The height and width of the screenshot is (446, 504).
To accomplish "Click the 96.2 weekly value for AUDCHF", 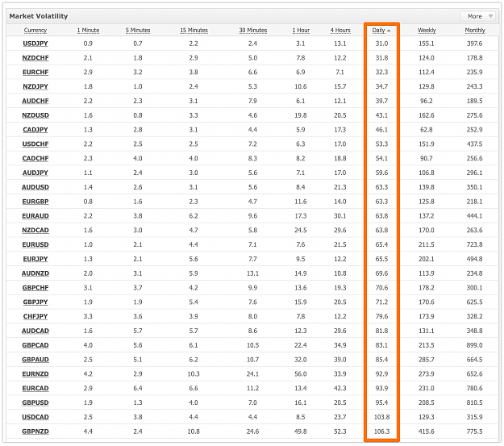I will [x=427, y=101].
